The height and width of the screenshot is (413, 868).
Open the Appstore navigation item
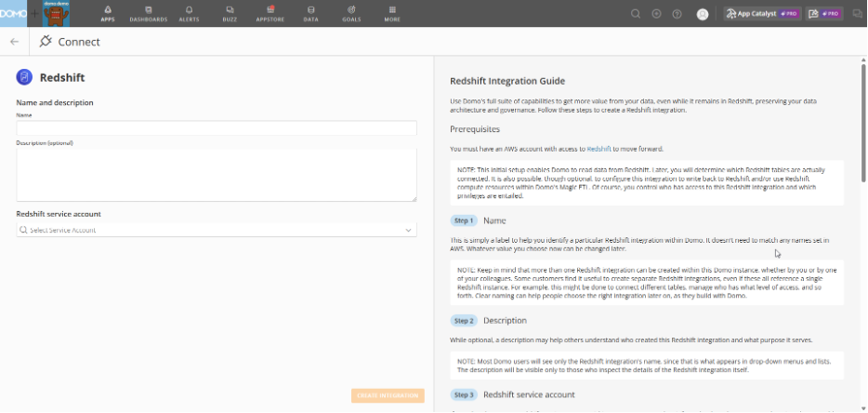[x=270, y=13]
